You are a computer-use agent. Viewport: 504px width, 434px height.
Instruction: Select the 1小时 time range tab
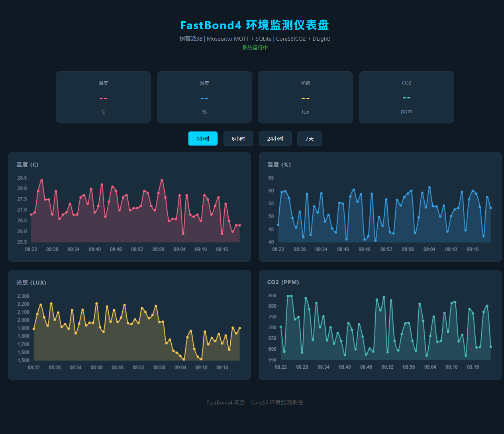(203, 139)
